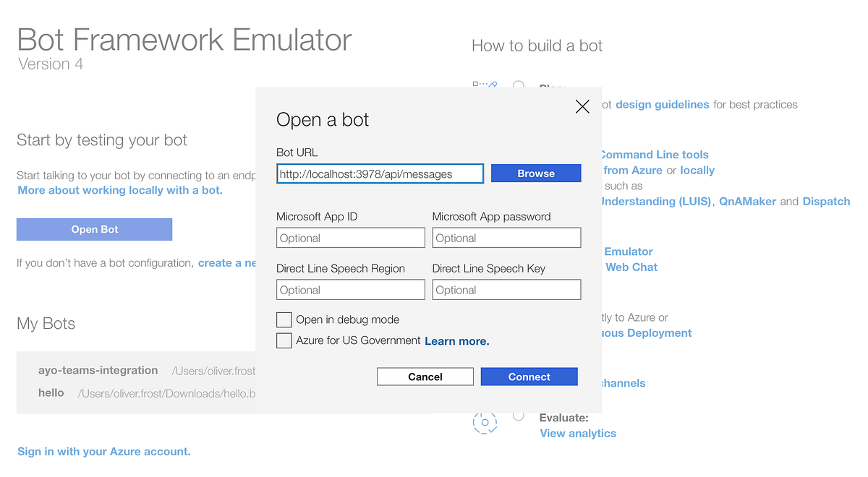Select the hello bot in My Bots
Image resolution: width=868 pixels, height=477 pixels.
(51, 393)
